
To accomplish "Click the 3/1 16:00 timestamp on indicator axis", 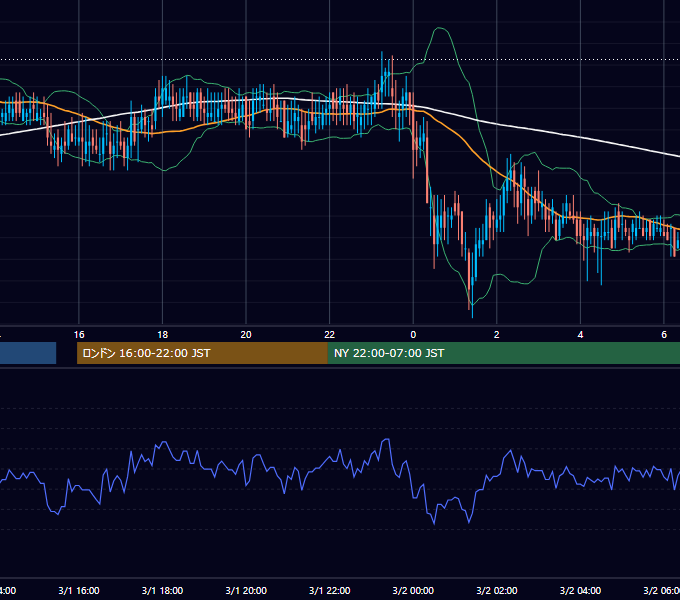I will coord(79,591).
